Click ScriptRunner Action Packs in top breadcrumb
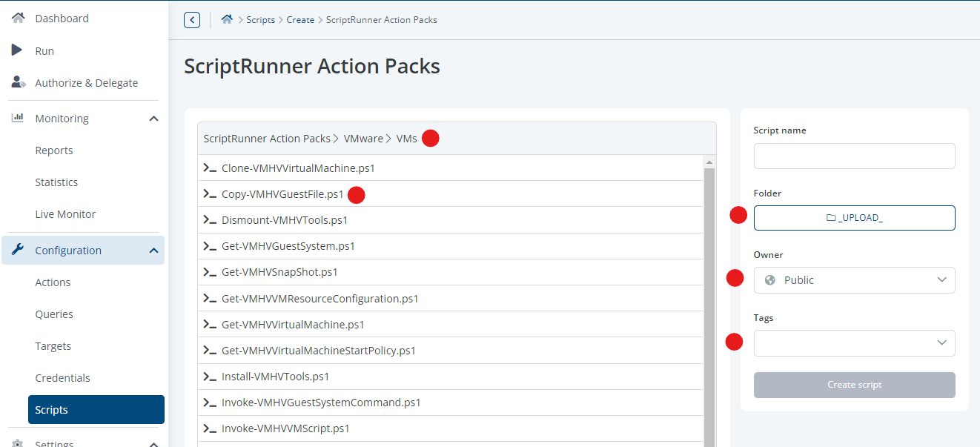This screenshot has height=447, width=980. (382, 20)
